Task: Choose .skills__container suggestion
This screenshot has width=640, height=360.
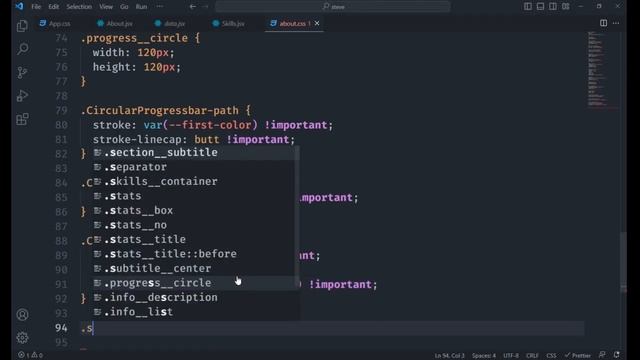Action: [194, 181]
